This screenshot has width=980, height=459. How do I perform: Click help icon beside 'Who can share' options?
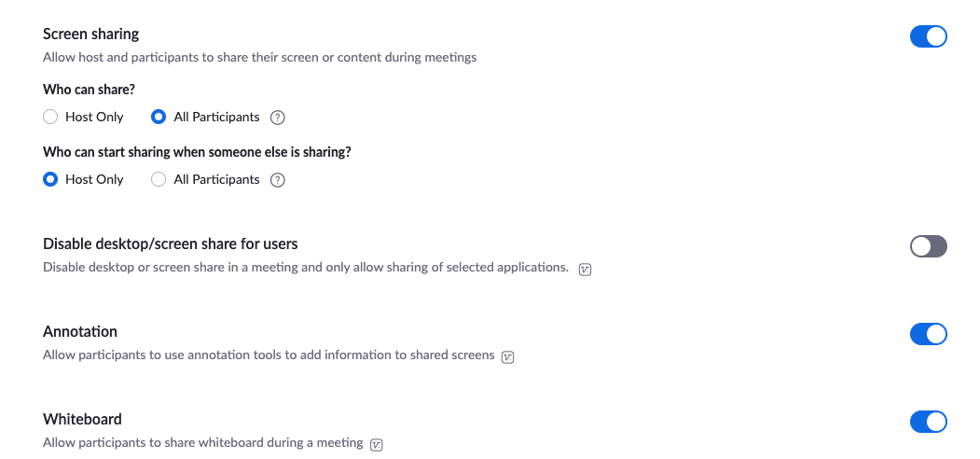click(277, 118)
